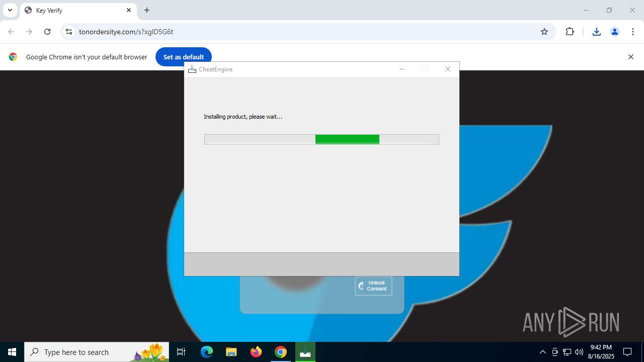Click the Unlock Content button
The height and width of the screenshot is (362, 644).
[373, 286]
